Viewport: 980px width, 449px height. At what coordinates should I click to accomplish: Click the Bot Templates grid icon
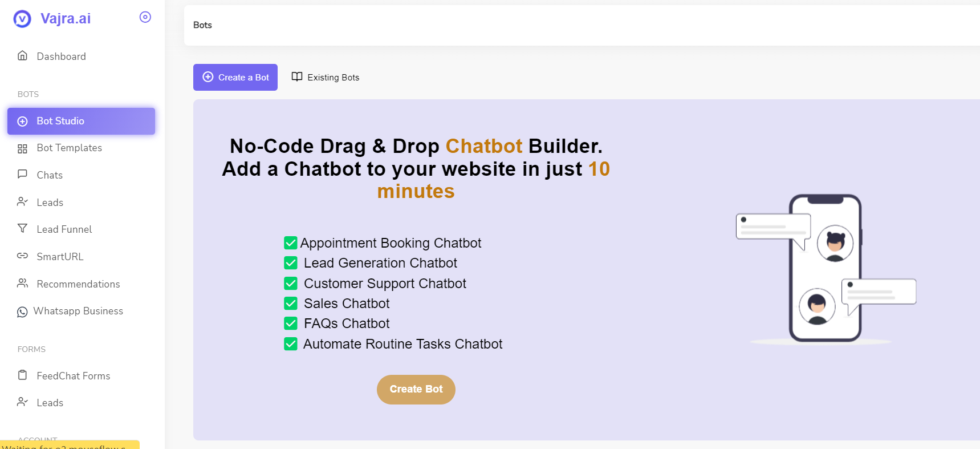[x=23, y=148]
